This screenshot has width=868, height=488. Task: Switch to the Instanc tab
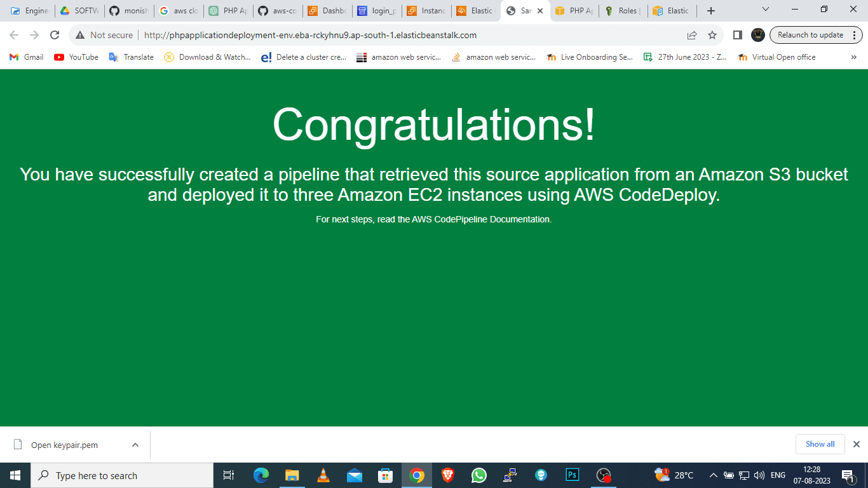point(426,11)
